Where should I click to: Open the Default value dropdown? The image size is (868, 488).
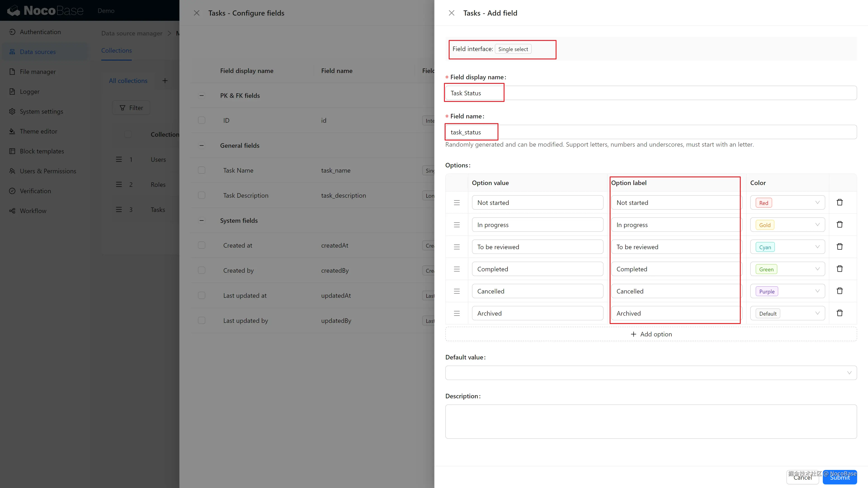pyautogui.click(x=651, y=373)
